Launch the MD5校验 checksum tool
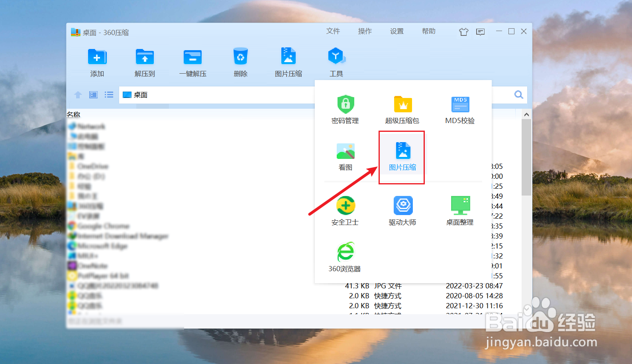Image resolution: width=632 pixels, height=364 pixels. (460, 110)
